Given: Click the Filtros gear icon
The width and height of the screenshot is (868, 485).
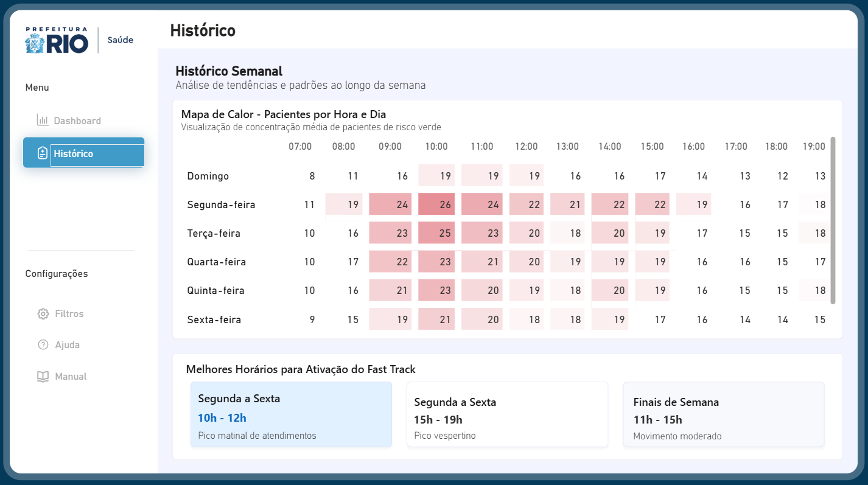Looking at the screenshot, I should (43, 314).
